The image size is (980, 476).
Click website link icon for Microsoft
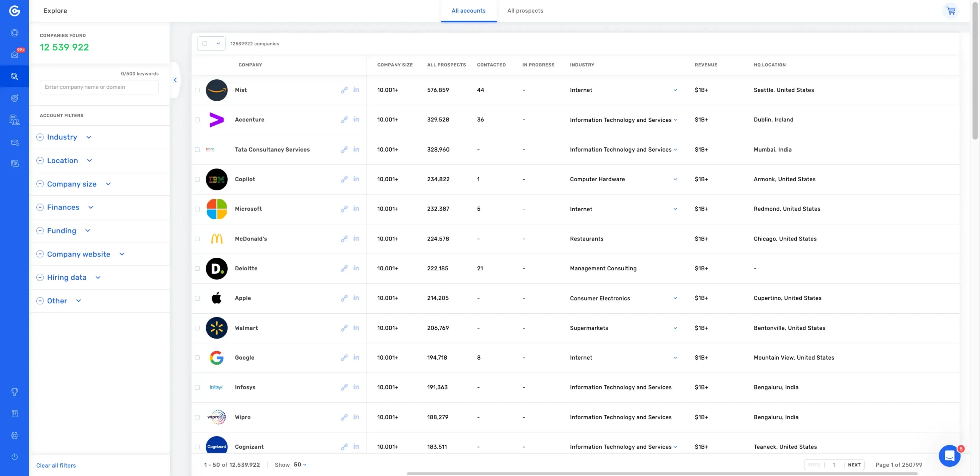click(344, 209)
